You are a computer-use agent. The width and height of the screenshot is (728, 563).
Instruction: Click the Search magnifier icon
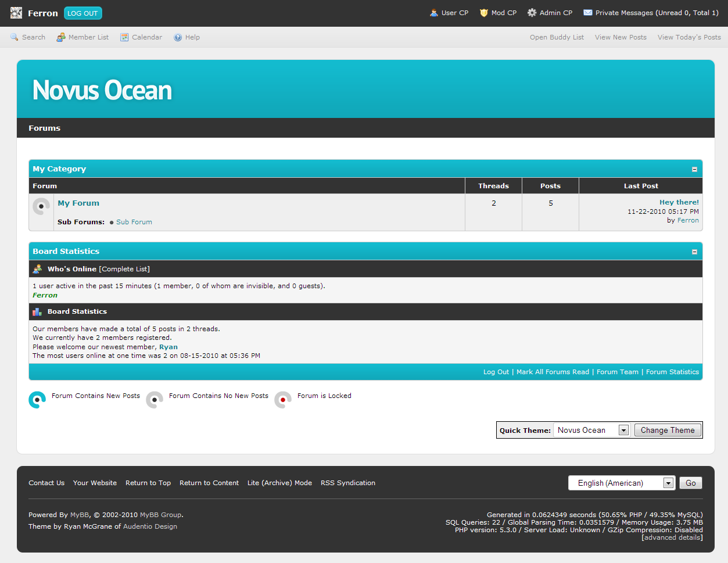(x=15, y=37)
